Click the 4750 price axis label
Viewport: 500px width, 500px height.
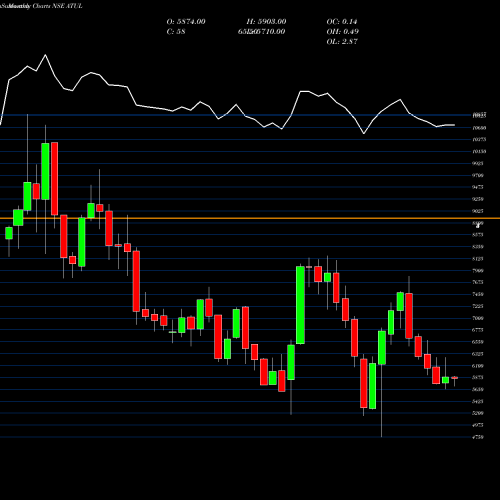pyautogui.click(x=478, y=437)
